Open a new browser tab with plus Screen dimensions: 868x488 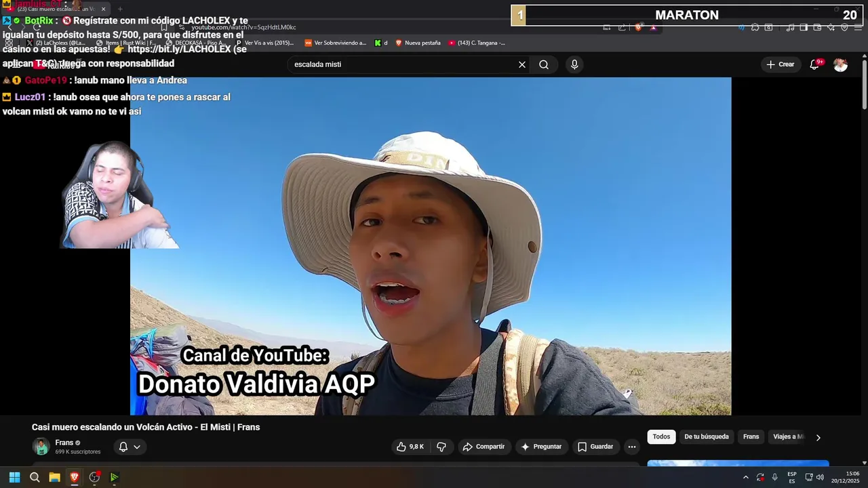pyautogui.click(x=120, y=9)
